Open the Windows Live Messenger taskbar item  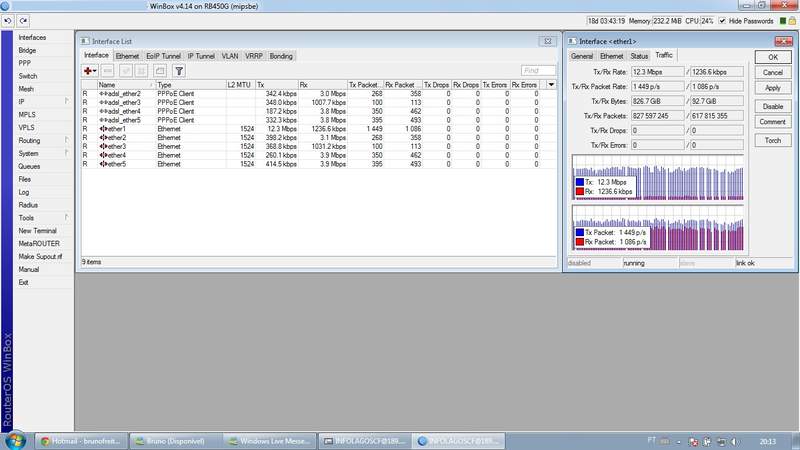(x=269, y=441)
